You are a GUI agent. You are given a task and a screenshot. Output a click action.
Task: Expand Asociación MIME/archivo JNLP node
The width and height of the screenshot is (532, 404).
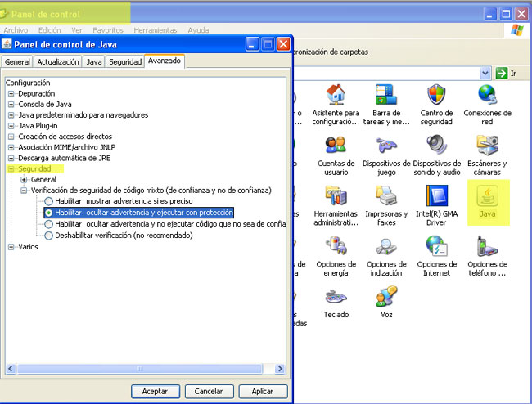point(11,147)
